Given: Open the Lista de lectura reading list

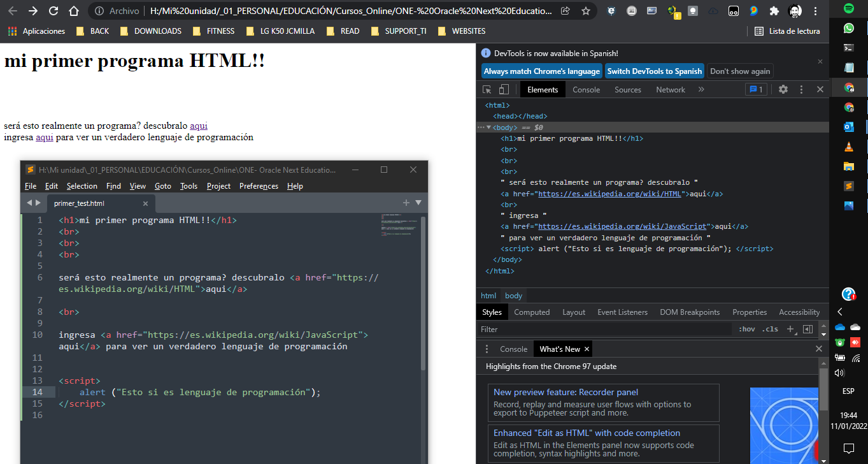Looking at the screenshot, I should [x=787, y=31].
